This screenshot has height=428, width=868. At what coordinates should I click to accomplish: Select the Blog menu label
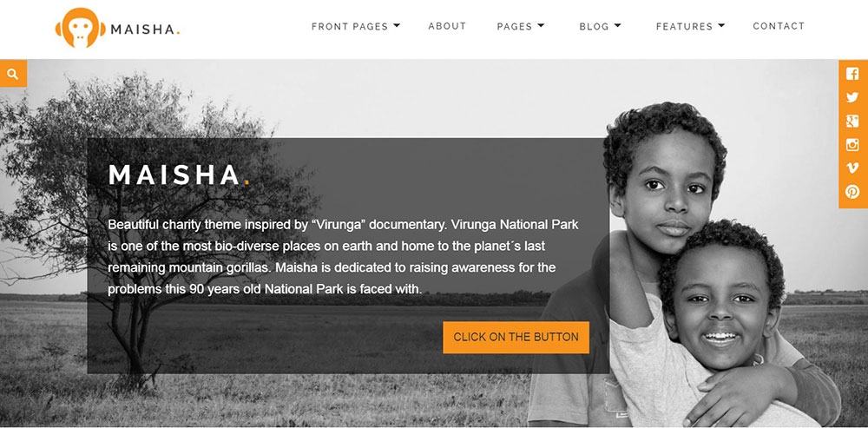pos(594,26)
